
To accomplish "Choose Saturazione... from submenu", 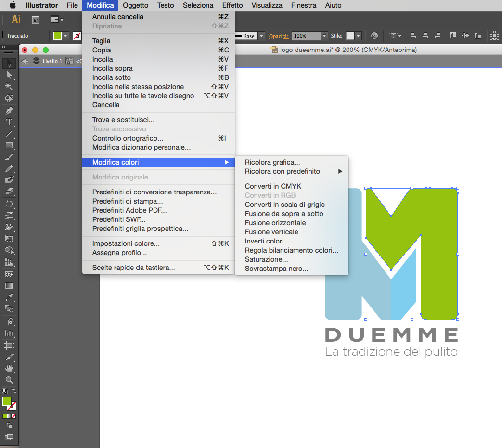I will [292, 259].
